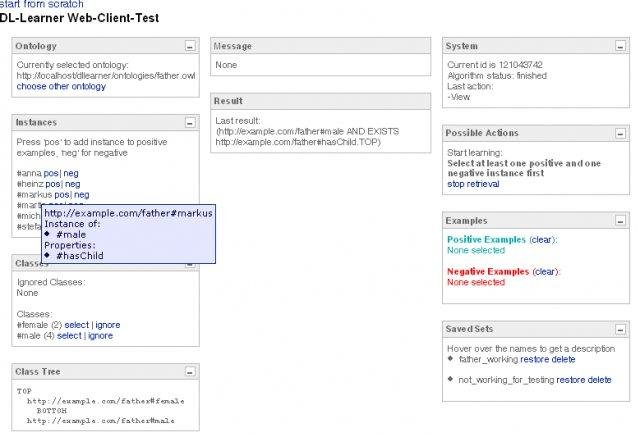Screen dimensions: 640x437
Task: Delete the father_working saved set
Action: (x=563, y=359)
